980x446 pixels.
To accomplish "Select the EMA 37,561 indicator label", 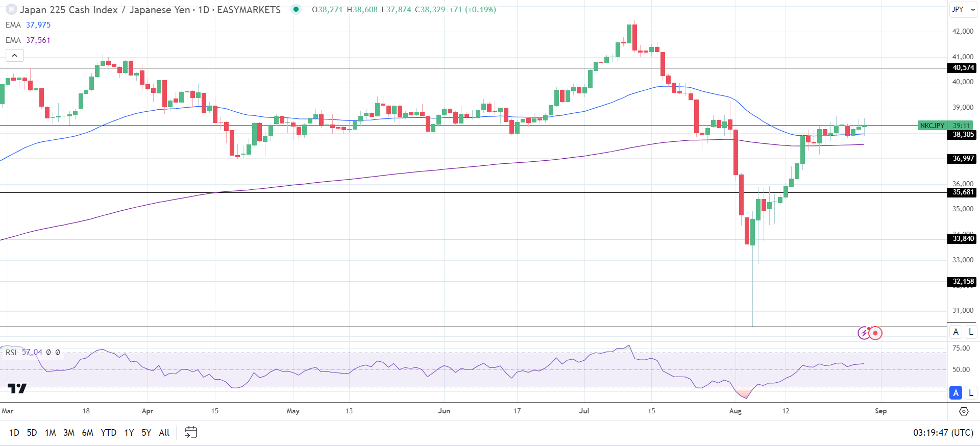I will [28, 40].
